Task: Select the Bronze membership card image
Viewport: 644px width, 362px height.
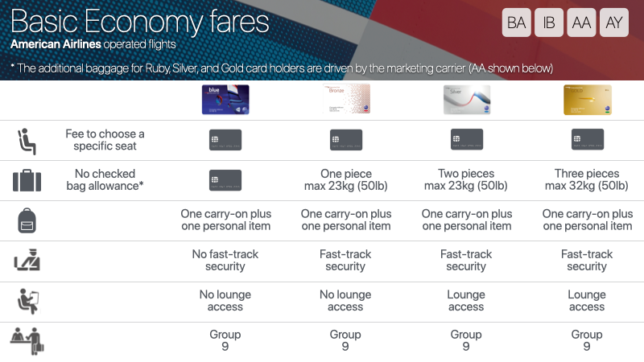Action: pyautogui.click(x=346, y=99)
